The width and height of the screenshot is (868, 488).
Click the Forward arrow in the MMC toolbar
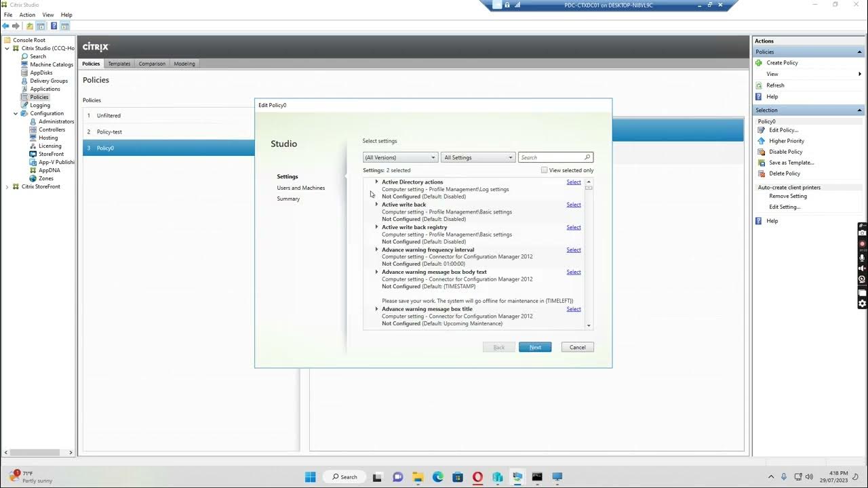click(x=16, y=26)
